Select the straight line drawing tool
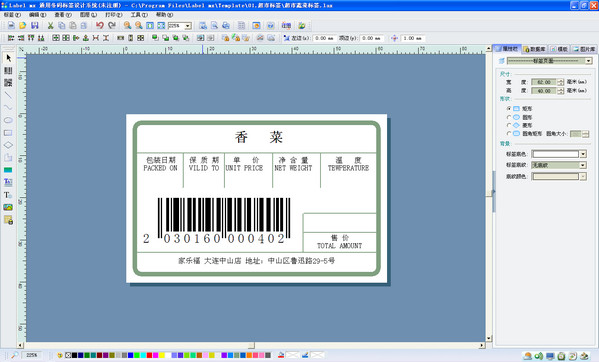 coord(8,95)
